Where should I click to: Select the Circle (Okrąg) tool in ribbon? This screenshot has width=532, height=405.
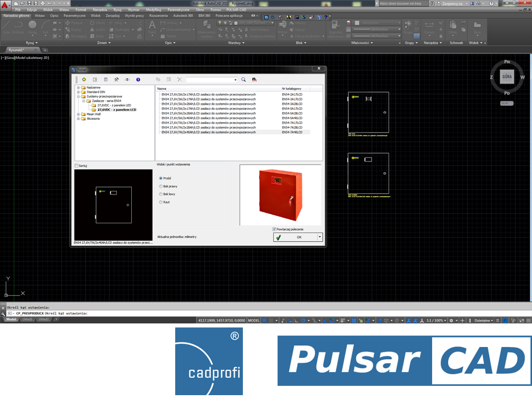pos(32,27)
